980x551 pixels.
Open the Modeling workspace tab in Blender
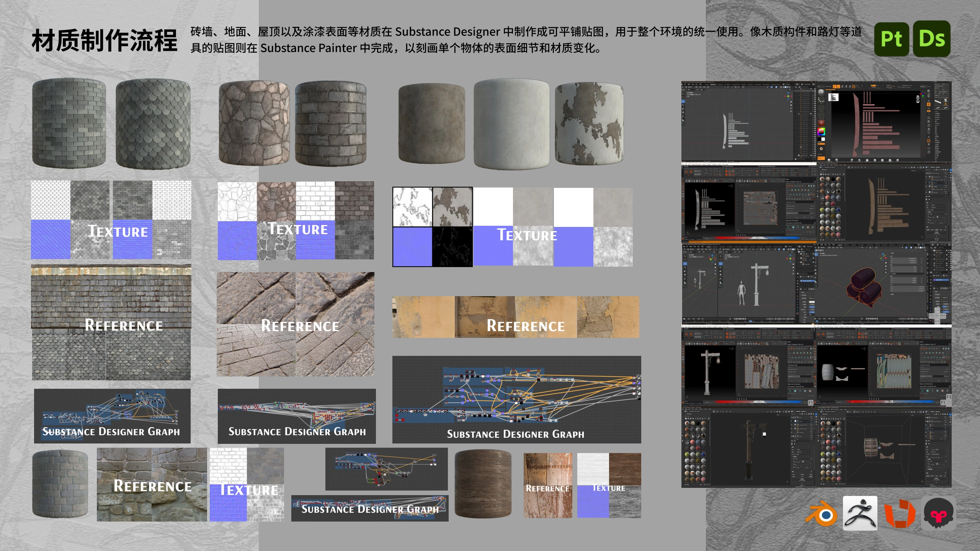[713, 84]
